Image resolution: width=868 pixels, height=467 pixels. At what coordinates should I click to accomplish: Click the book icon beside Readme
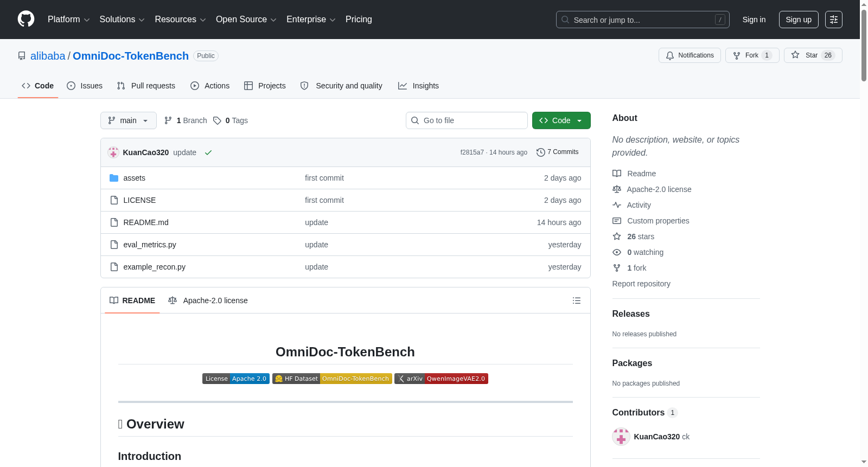[617, 174]
